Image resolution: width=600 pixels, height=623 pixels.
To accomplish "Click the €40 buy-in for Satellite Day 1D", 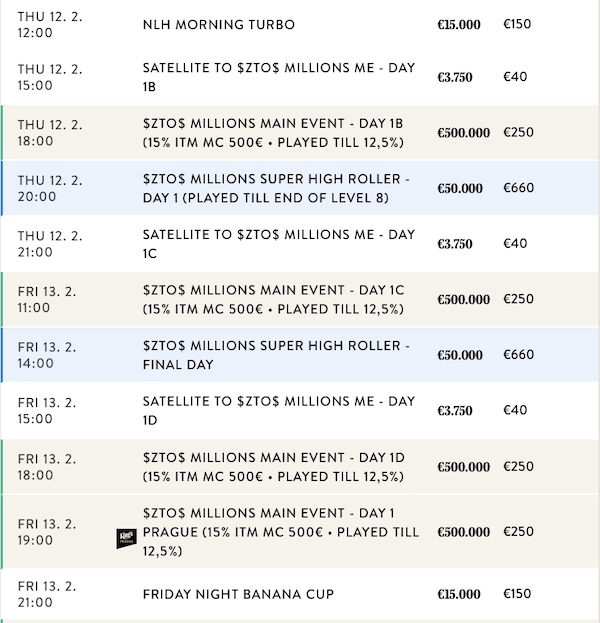I will [515, 410].
